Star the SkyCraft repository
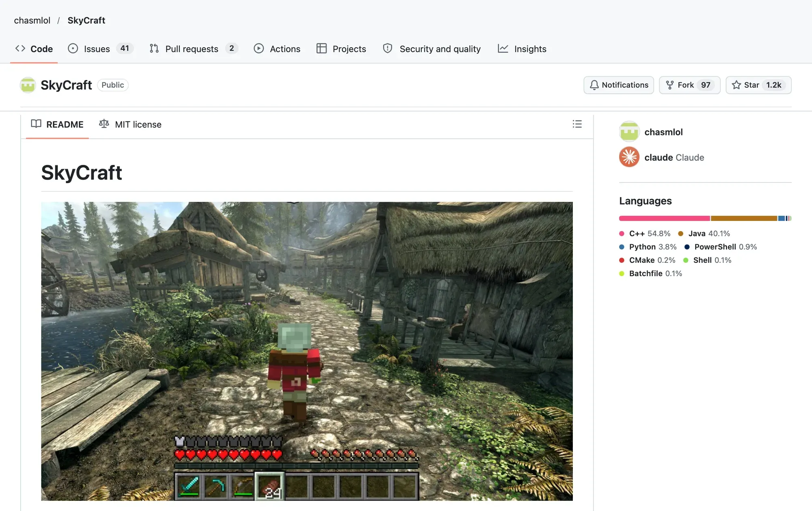The image size is (812, 511). point(758,85)
